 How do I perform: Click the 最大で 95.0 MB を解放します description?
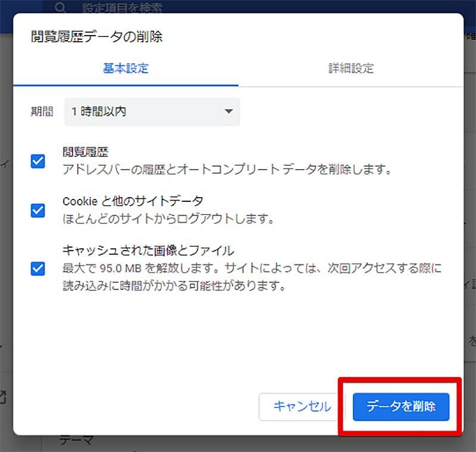click(x=252, y=277)
